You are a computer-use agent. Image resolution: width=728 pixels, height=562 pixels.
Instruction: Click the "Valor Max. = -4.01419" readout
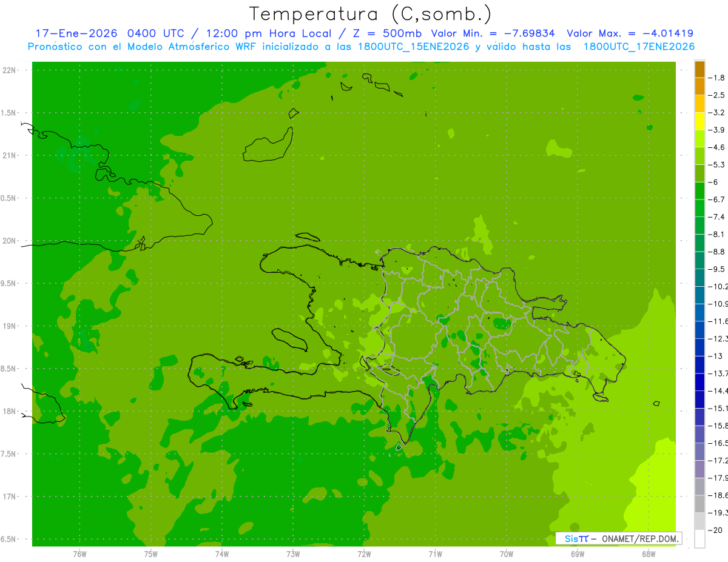pyautogui.click(x=630, y=33)
